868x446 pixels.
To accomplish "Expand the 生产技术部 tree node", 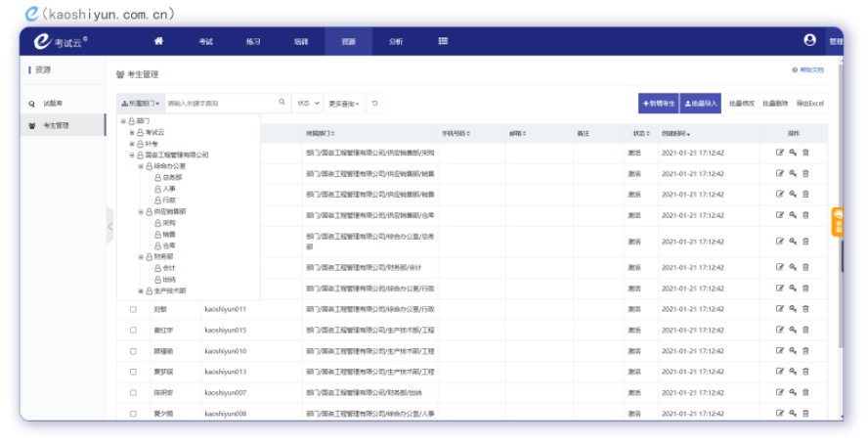I will click(x=141, y=290).
